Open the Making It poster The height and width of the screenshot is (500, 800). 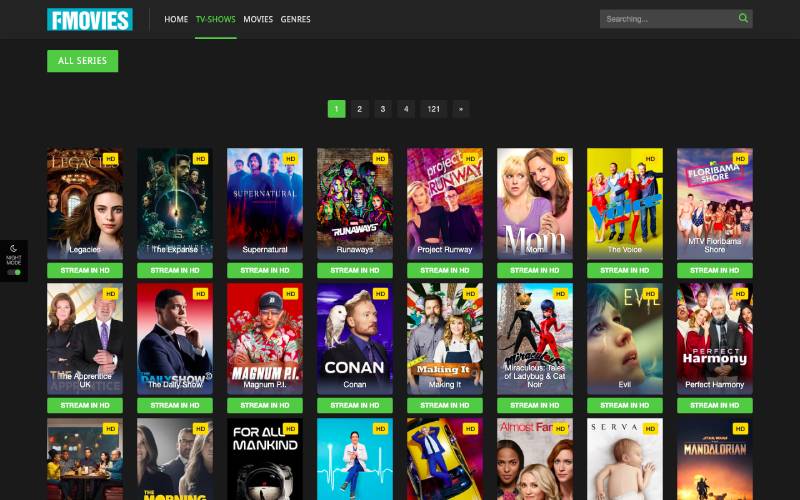(445, 339)
